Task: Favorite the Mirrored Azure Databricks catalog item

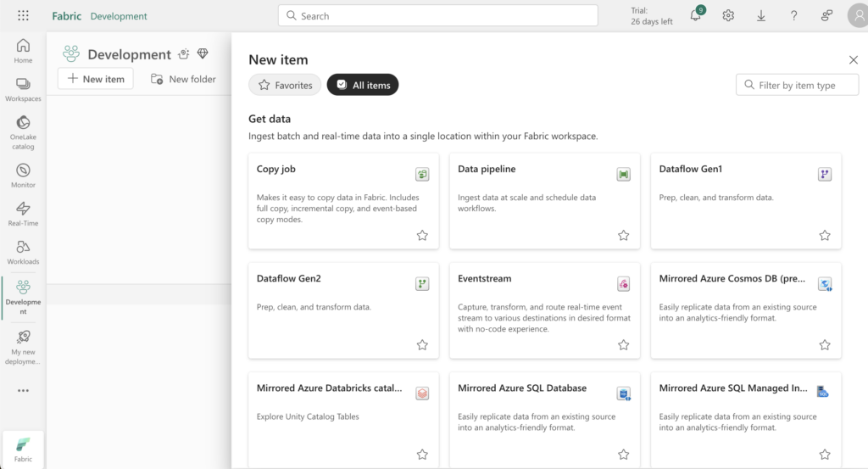Action: click(422, 455)
